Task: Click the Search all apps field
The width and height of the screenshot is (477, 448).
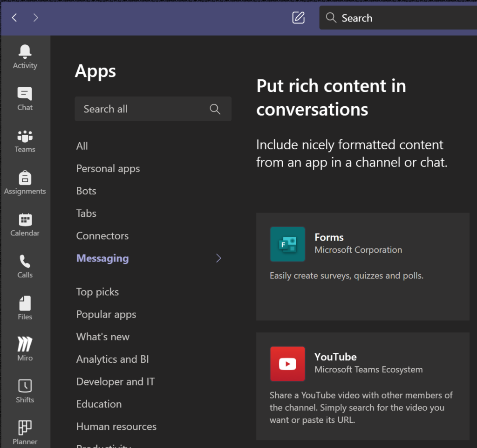Action: 153,109
